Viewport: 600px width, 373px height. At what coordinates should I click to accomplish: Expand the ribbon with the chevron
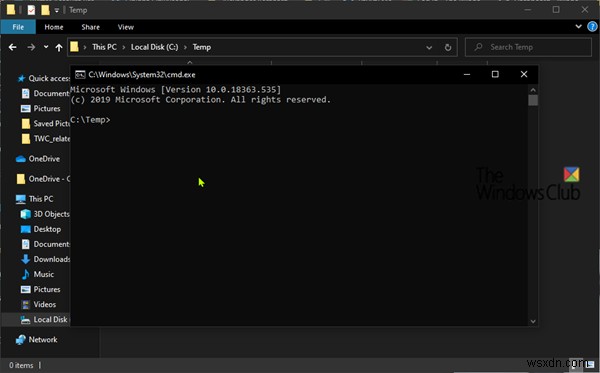pos(579,26)
